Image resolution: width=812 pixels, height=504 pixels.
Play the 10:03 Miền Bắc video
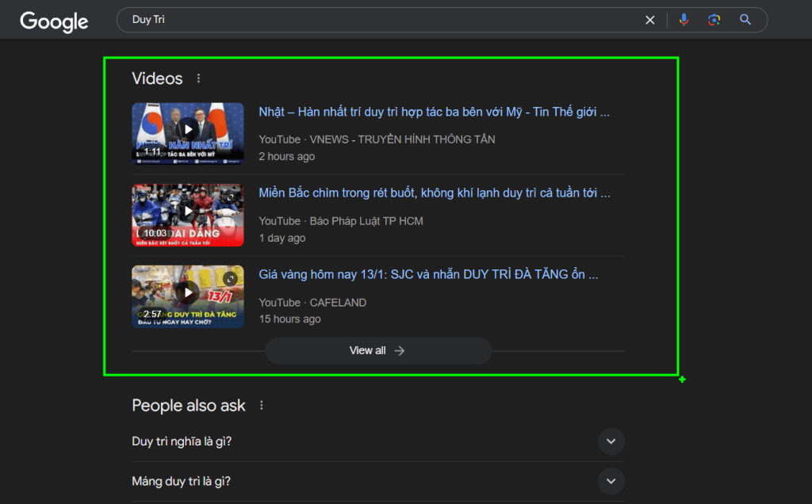click(188, 212)
